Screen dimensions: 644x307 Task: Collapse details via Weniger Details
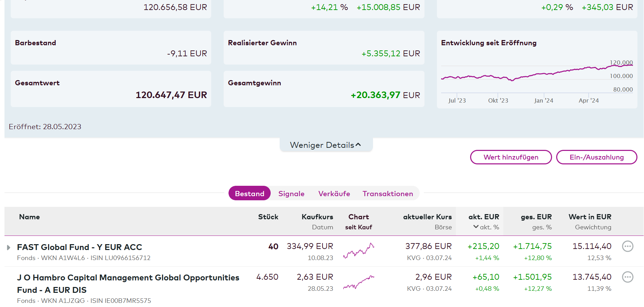[326, 145]
